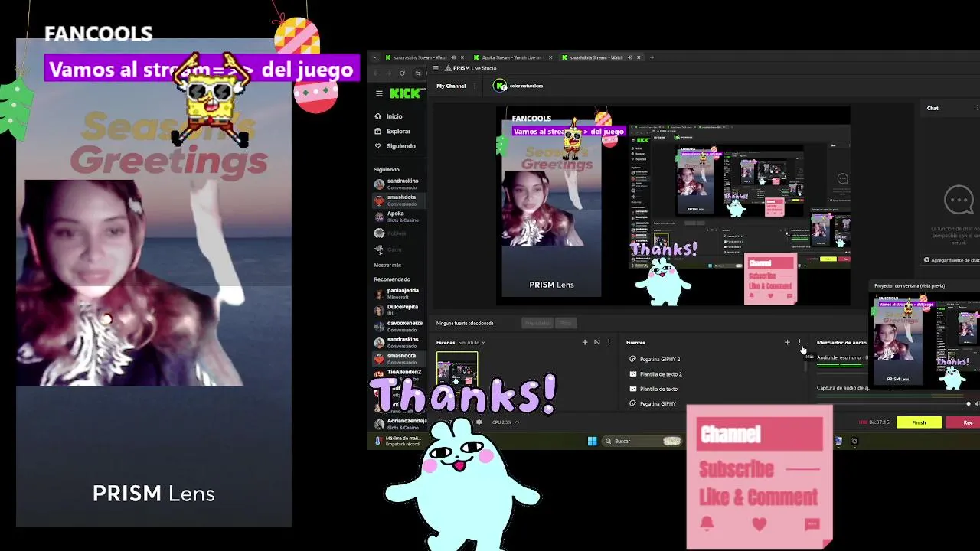Click the red Rec button

(x=963, y=422)
